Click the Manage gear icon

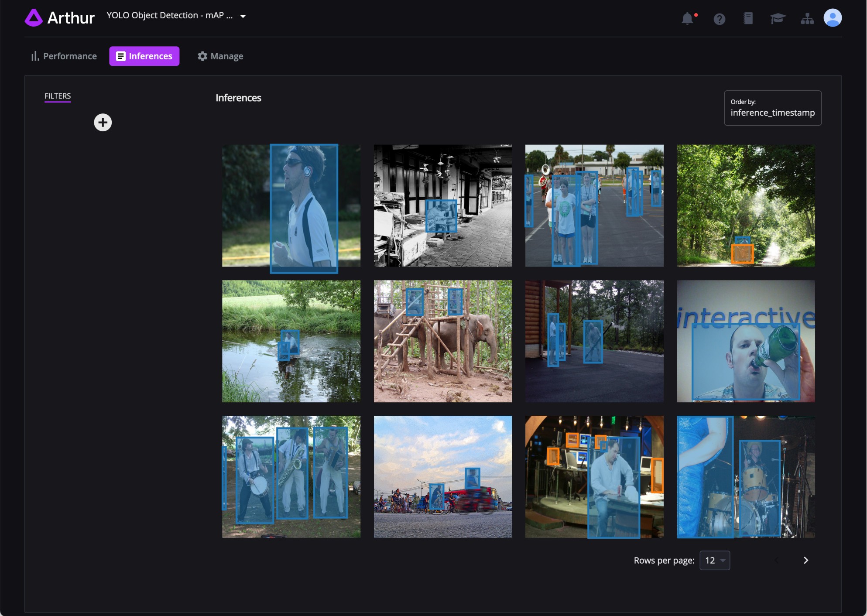click(220, 56)
